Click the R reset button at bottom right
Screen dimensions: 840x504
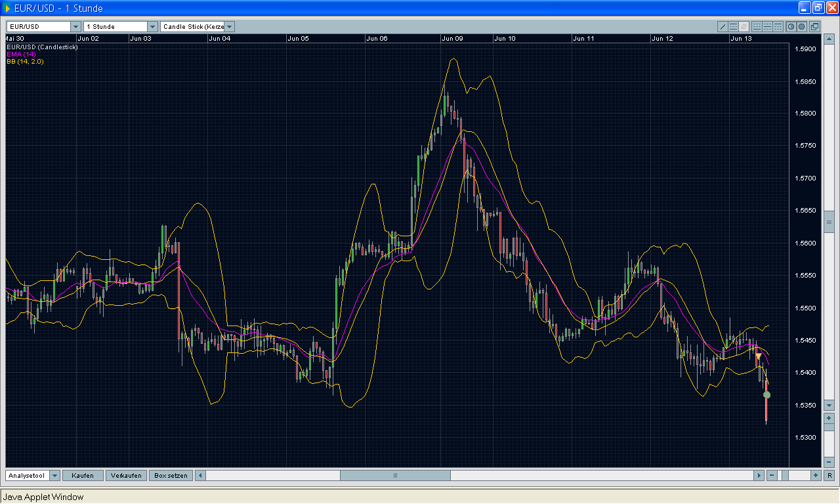pyautogui.click(x=829, y=475)
